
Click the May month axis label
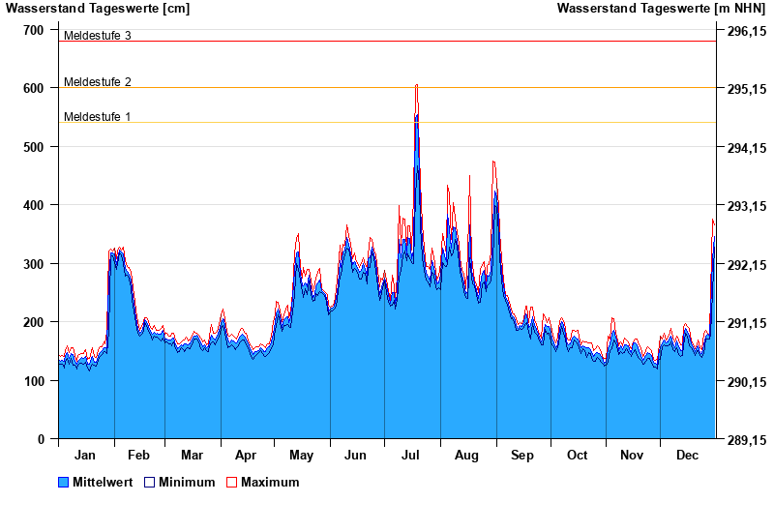[301, 456]
